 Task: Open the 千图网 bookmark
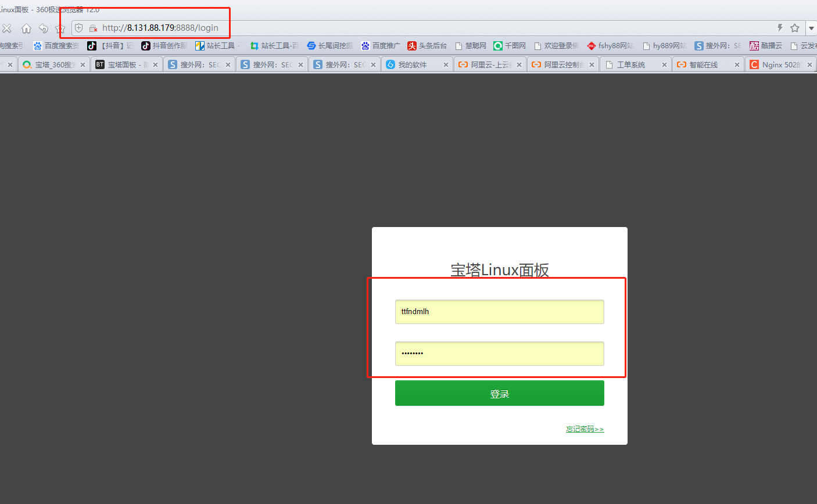pyautogui.click(x=510, y=46)
